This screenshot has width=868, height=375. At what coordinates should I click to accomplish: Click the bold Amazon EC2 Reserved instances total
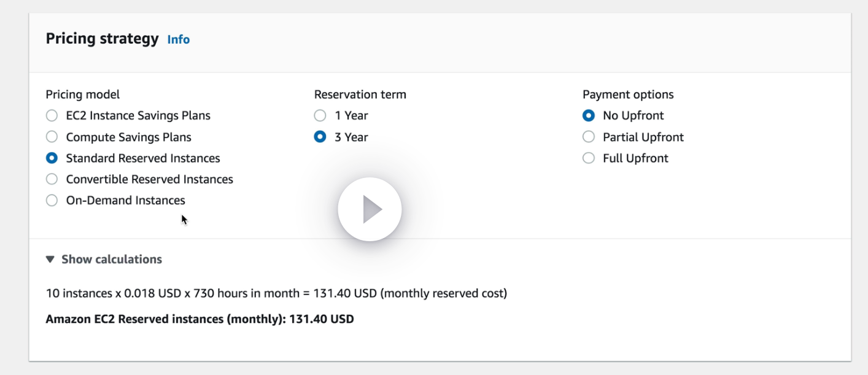(200, 319)
